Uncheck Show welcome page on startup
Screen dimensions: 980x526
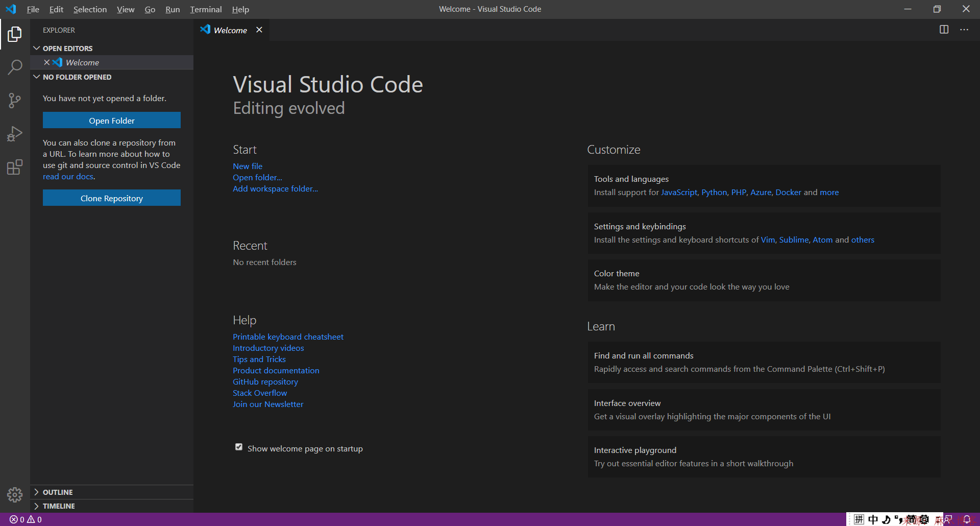(x=238, y=447)
